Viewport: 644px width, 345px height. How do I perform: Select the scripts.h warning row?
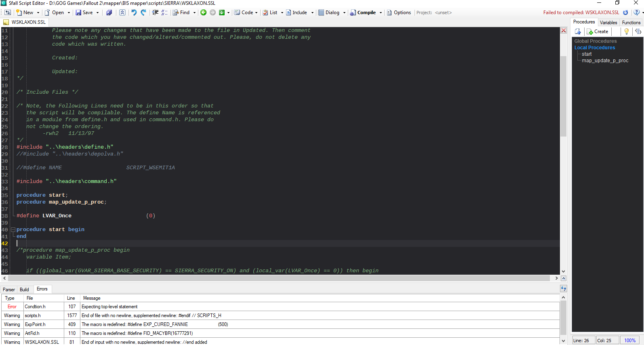(x=280, y=316)
